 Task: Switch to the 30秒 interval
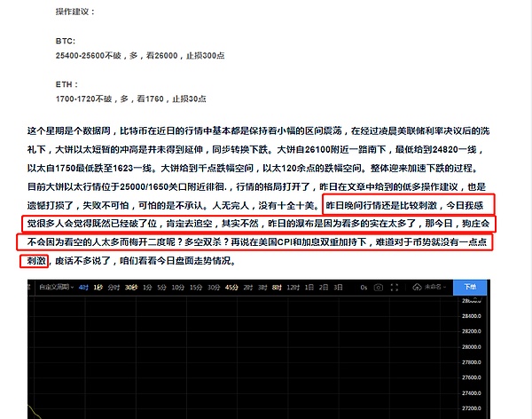(130, 288)
